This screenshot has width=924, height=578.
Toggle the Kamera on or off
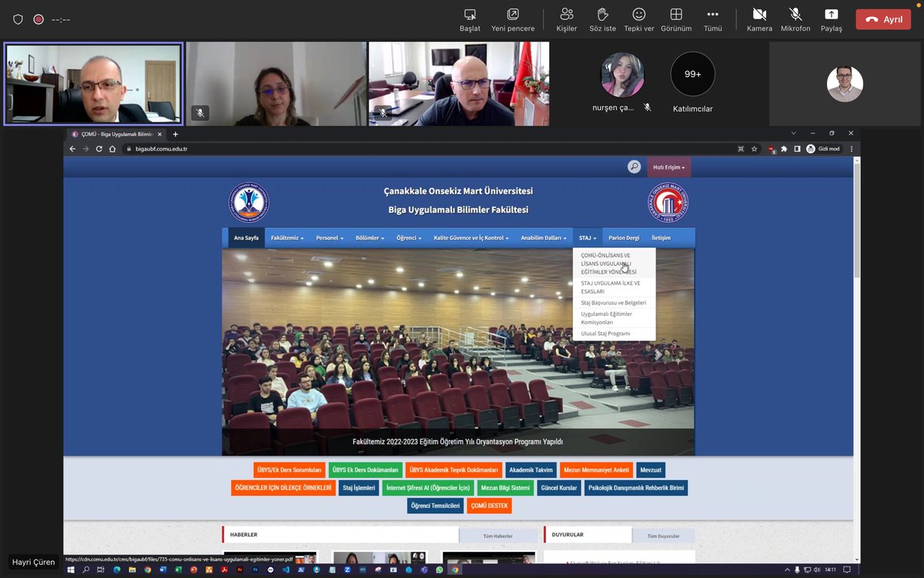[759, 20]
